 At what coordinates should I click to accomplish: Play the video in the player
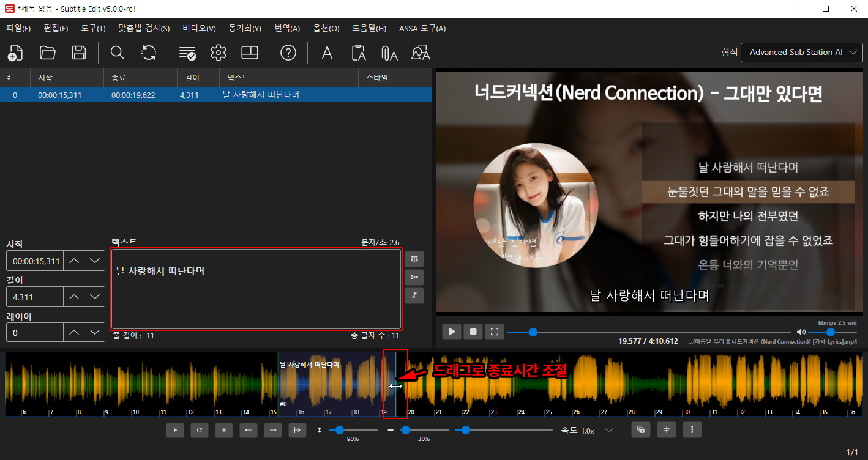pos(452,332)
